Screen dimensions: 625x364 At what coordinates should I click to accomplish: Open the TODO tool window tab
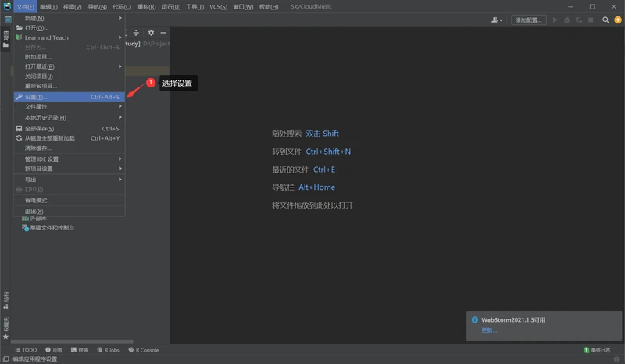click(x=26, y=350)
